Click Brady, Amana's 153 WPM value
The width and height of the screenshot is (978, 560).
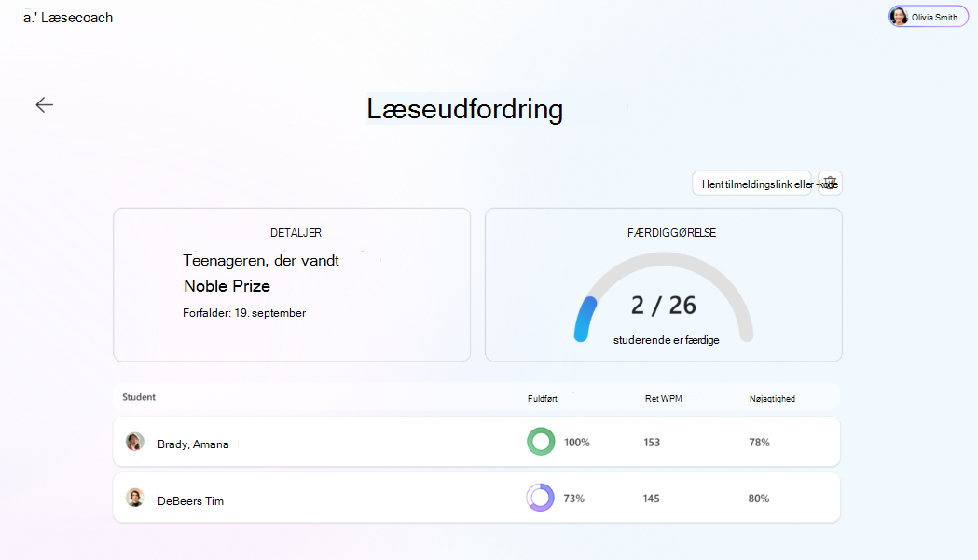[x=652, y=443]
